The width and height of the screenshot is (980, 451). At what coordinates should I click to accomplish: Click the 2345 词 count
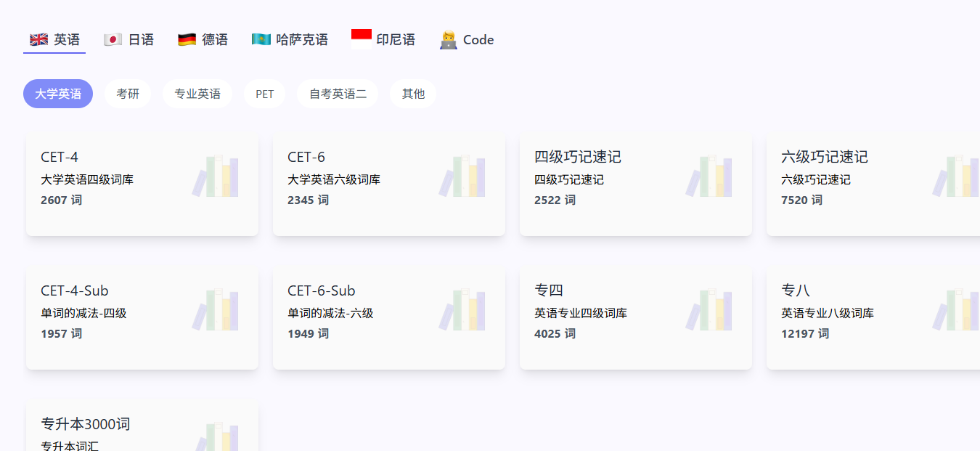pyautogui.click(x=309, y=200)
